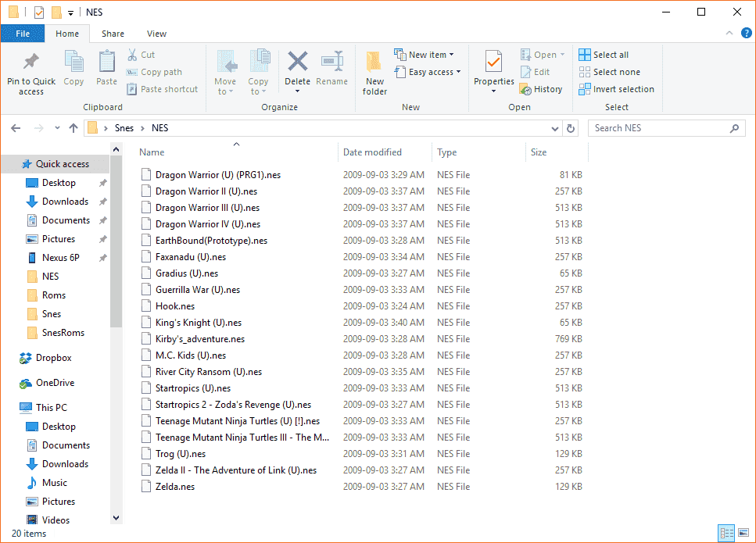This screenshot has width=756, height=543.
Task: Open SnesRoms folder in navigation pane
Action: (56, 333)
